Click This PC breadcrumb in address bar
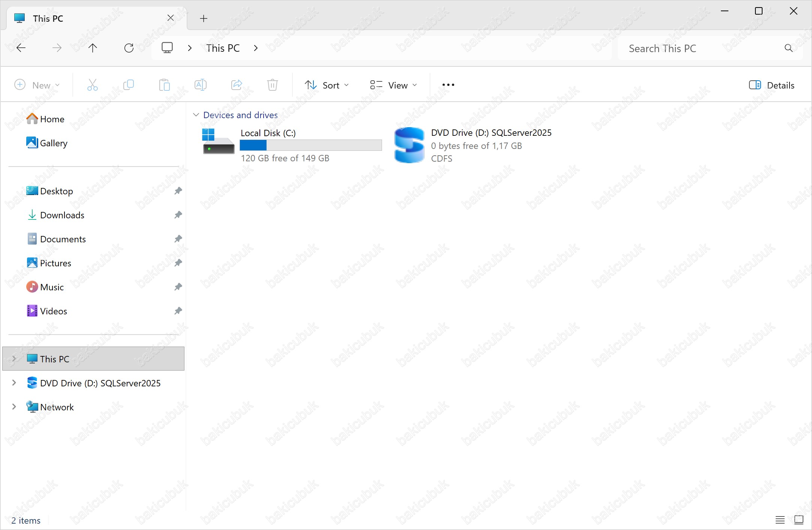Viewport: 812px width, 530px height. click(223, 48)
